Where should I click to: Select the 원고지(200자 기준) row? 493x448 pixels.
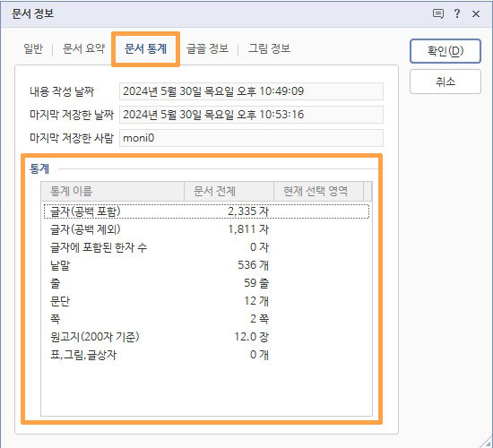[206, 337]
